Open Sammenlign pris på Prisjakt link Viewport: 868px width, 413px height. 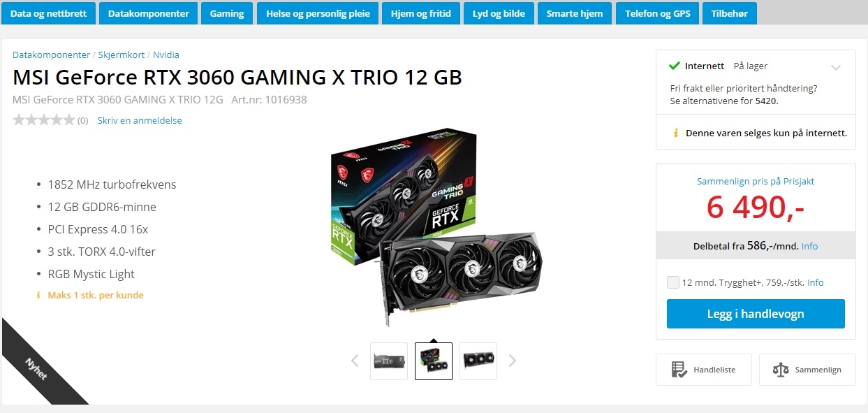point(756,181)
